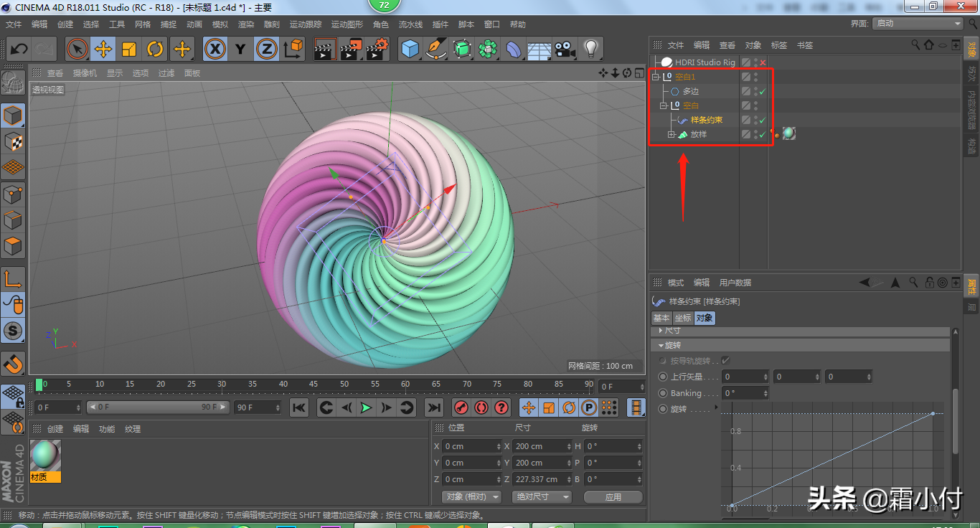Switch to the 基本 attribute tab
Screen dimensions: 980x528
pos(661,318)
